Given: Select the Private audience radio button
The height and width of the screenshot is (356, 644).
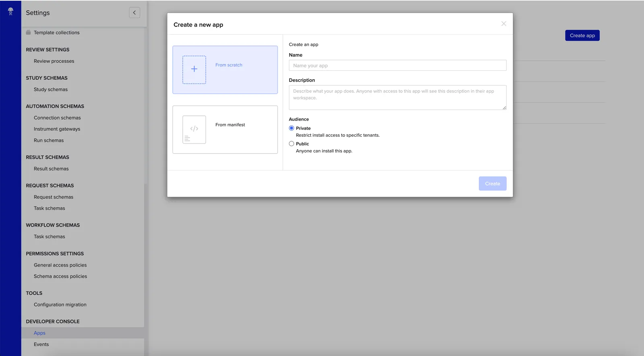Looking at the screenshot, I should (x=291, y=128).
